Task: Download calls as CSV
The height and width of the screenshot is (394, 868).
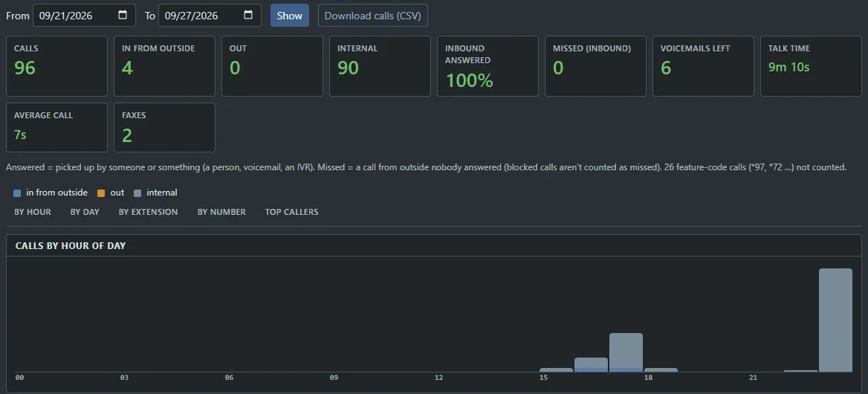Action: coord(372,16)
